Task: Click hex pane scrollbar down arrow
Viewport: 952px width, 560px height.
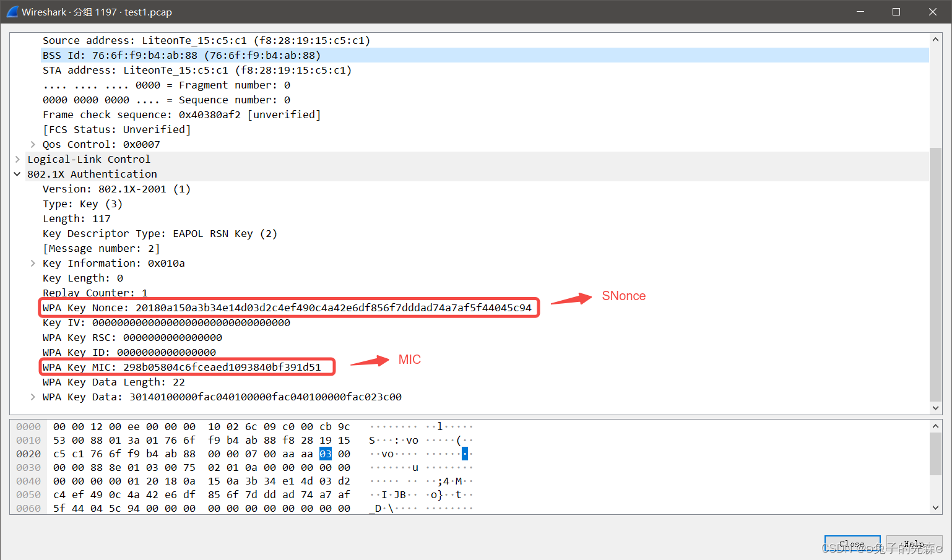Action: (935, 507)
